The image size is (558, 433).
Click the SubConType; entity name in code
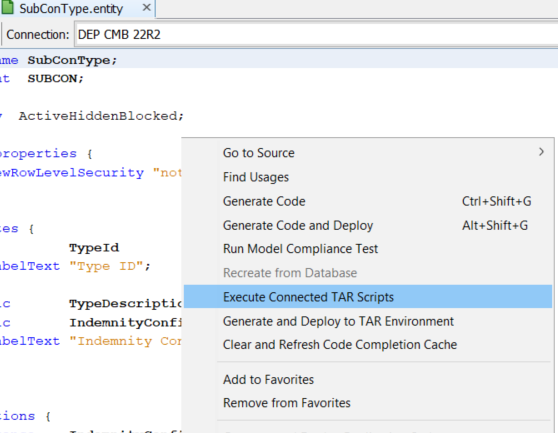coord(72,60)
